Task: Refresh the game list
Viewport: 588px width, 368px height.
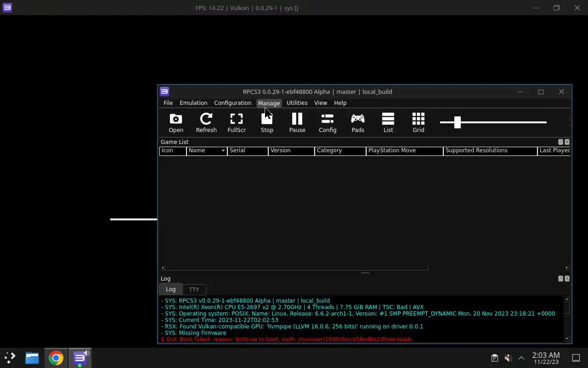Action: pyautogui.click(x=206, y=123)
